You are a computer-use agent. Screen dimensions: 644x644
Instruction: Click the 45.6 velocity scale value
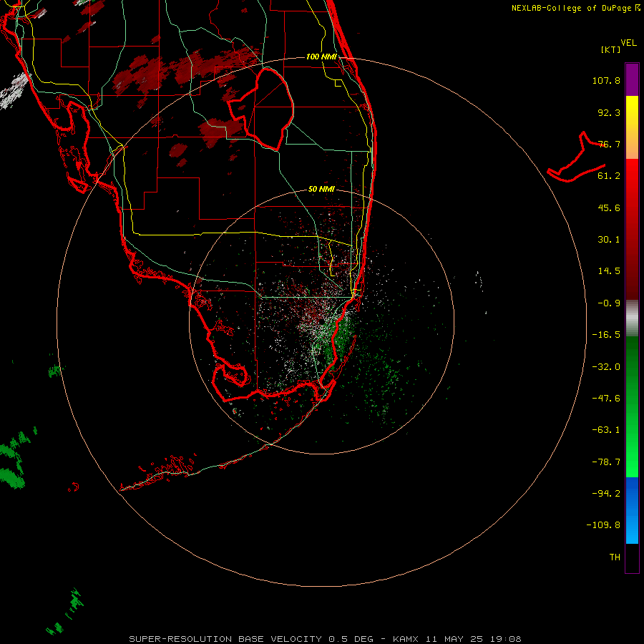point(609,208)
